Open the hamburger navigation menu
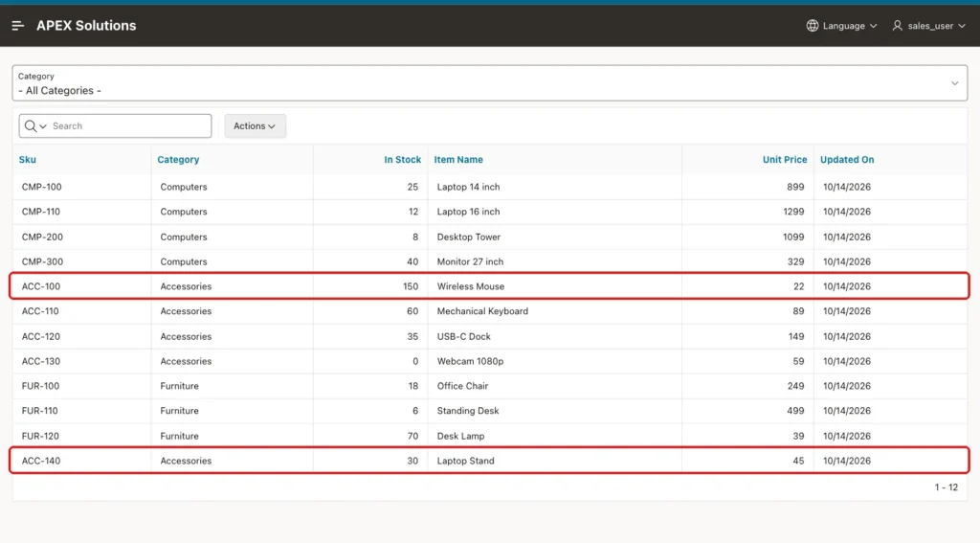 [x=17, y=26]
